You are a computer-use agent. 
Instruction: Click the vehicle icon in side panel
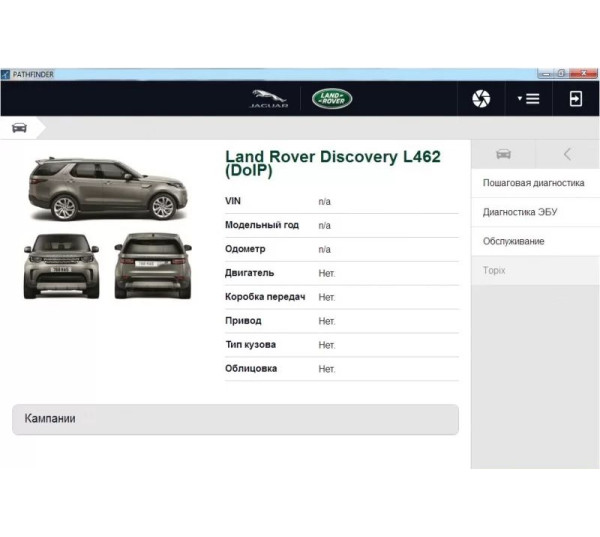[x=503, y=154]
